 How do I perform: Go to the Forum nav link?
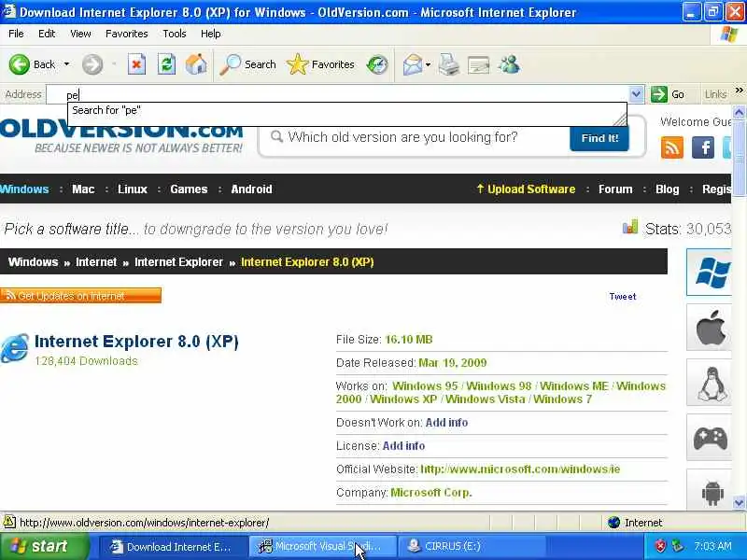615,189
